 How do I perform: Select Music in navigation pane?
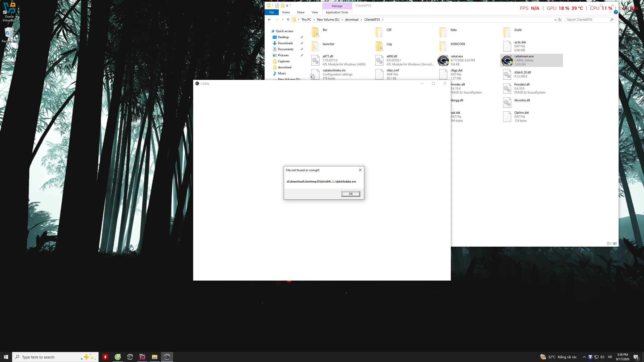(282, 73)
